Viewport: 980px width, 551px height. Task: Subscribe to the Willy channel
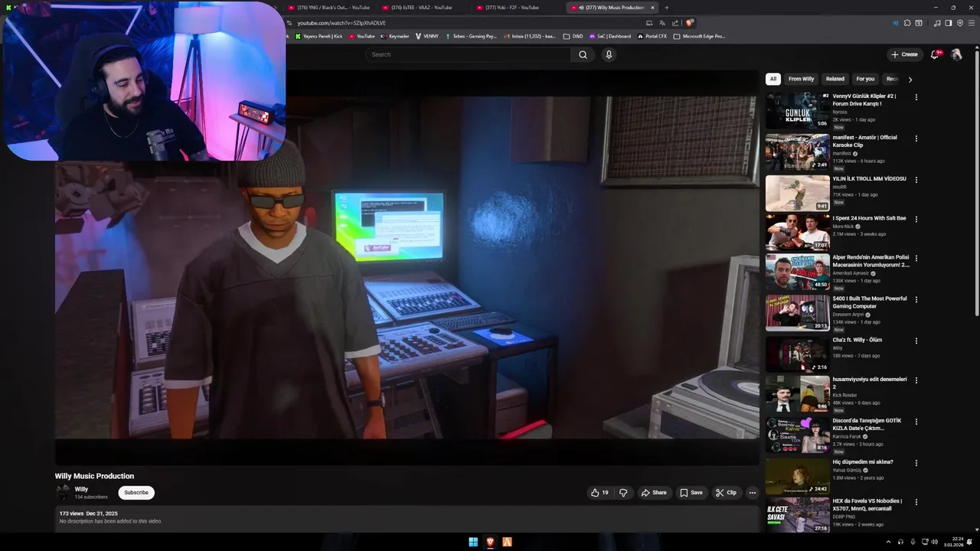click(136, 493)
